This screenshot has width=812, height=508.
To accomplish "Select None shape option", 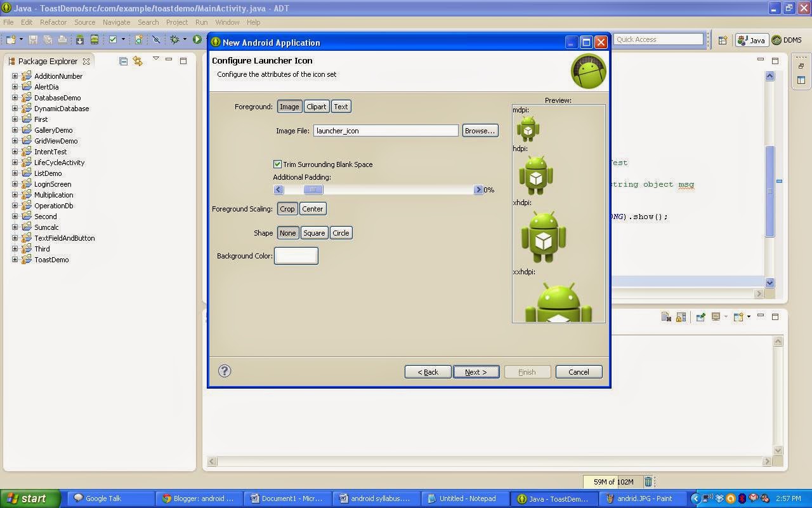I will 288,233.
